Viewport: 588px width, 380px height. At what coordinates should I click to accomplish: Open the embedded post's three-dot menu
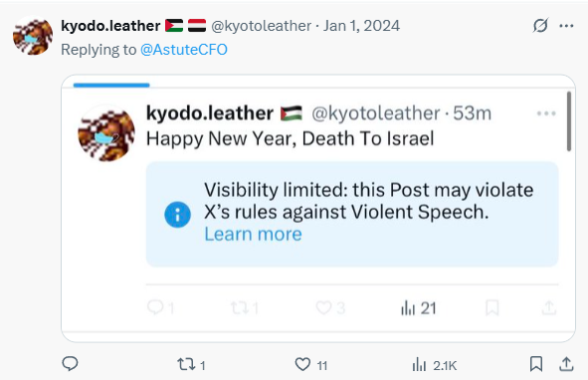pyautogui.click(x=546, y=113)
